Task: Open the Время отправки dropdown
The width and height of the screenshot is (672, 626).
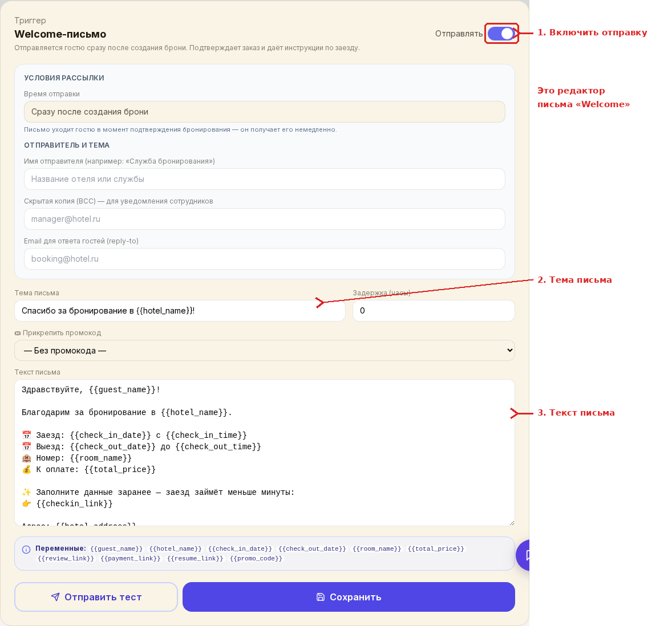Action: click(x=265, y=112)
